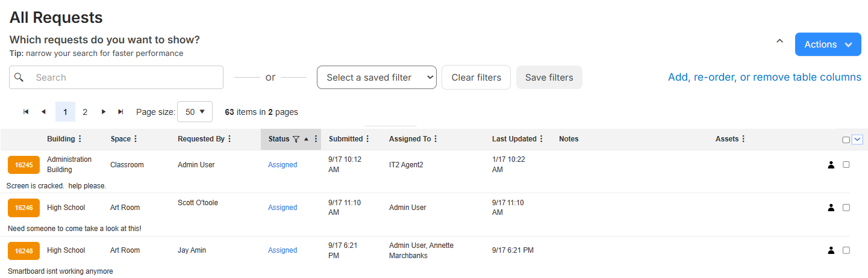Click person icon for request 16248
The width and height of the screenshot is (868, 278).
coord(831,250)
